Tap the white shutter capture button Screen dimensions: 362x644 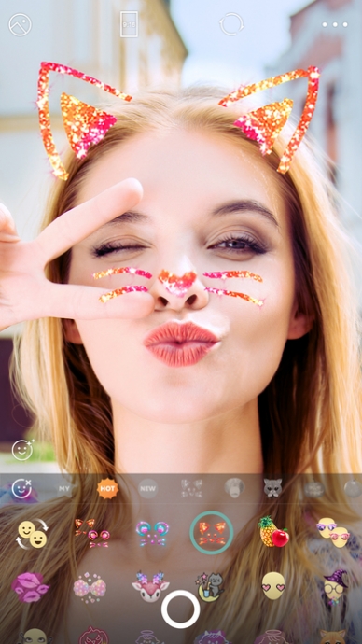pos(181,609)
